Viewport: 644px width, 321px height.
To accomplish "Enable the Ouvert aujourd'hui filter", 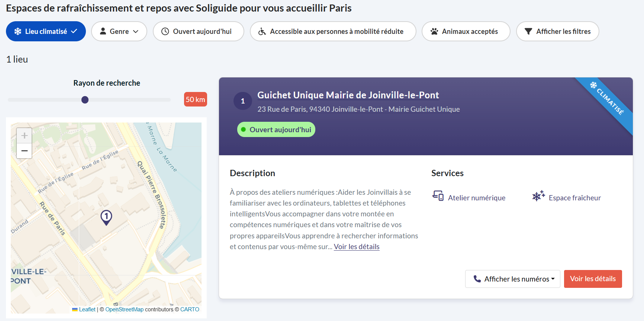I will click(x=198, y=31).
